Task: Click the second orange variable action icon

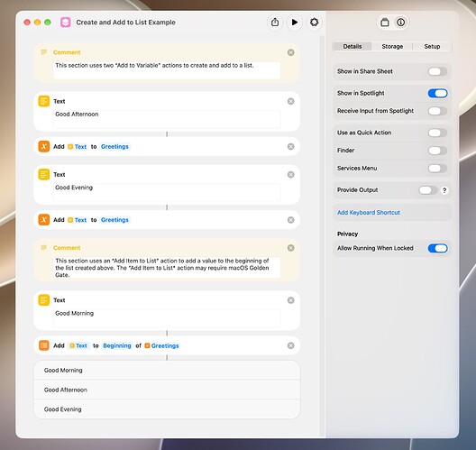Action: point(43,219)
